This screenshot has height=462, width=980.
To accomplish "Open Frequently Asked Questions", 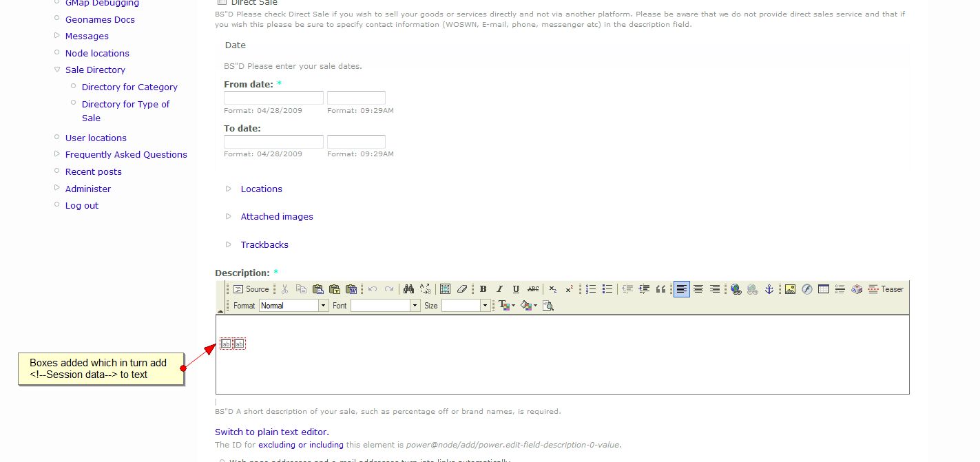I will [x=126, y=154].
